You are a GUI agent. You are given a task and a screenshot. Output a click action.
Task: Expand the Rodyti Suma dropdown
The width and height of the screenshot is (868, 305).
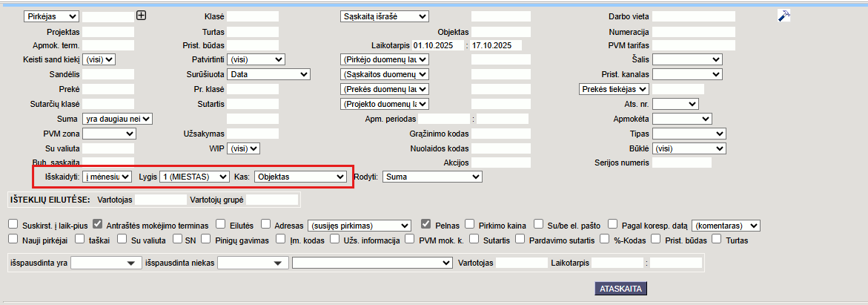coord(433,177)
